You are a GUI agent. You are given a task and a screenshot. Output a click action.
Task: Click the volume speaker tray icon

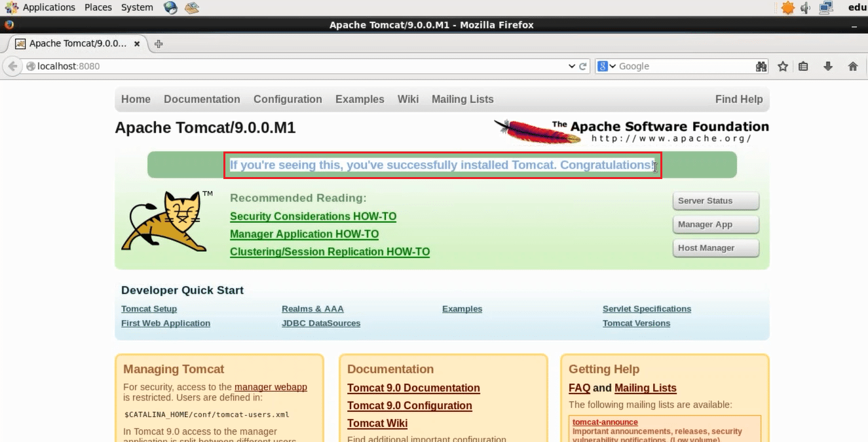[806, 8]
